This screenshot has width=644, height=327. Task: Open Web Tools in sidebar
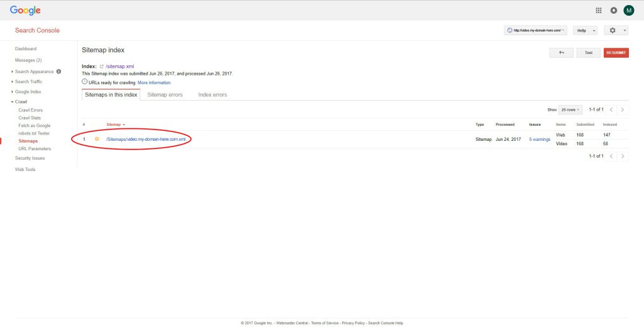25,169
